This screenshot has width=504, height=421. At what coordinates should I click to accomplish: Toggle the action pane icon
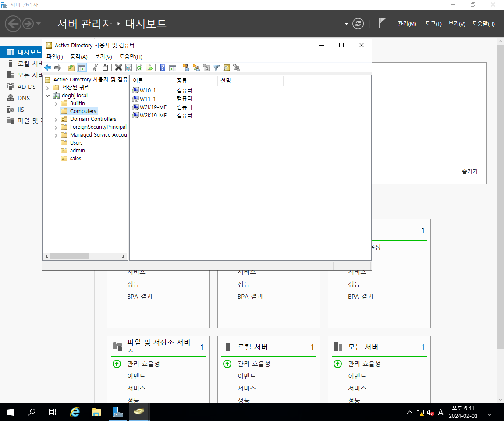coord(173,67)
